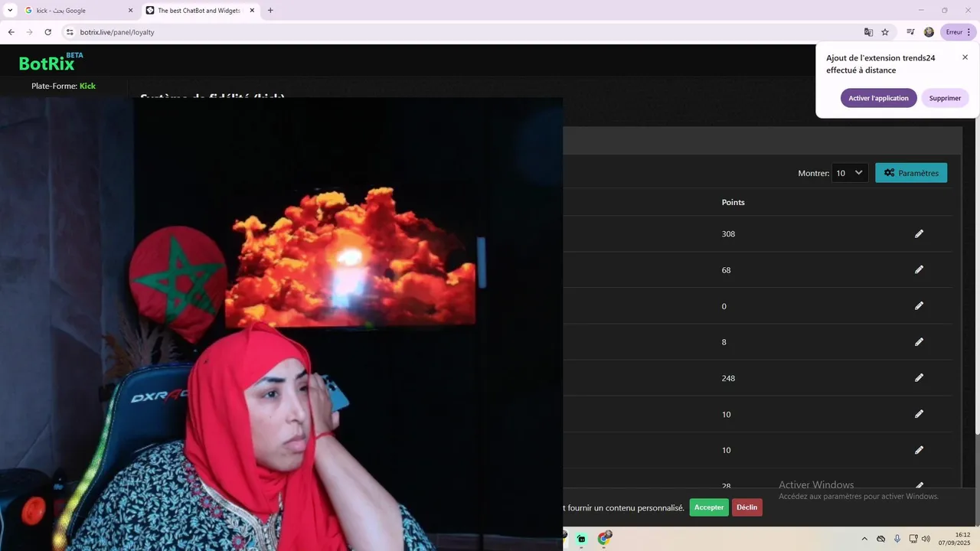Bookmark this page with the star icon
This screenshot has width=980, height=551.
pos(885,32)
